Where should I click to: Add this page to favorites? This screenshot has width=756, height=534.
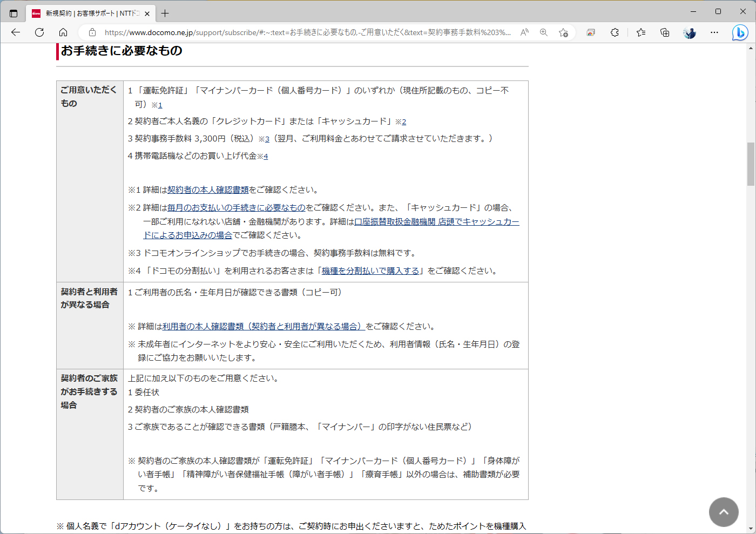[563, 32]
